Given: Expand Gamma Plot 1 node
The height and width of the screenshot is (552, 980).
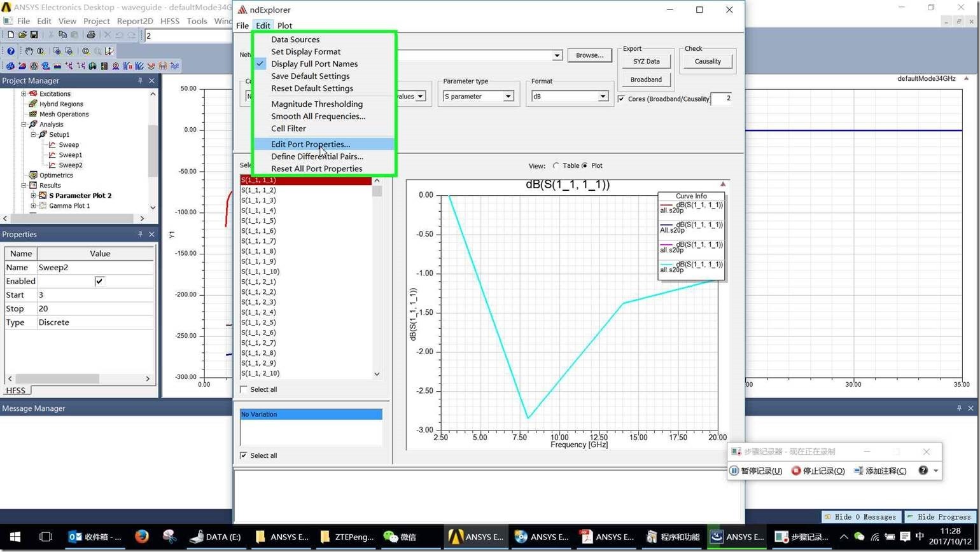Looking at the screenshot, I should pos(33,205).
